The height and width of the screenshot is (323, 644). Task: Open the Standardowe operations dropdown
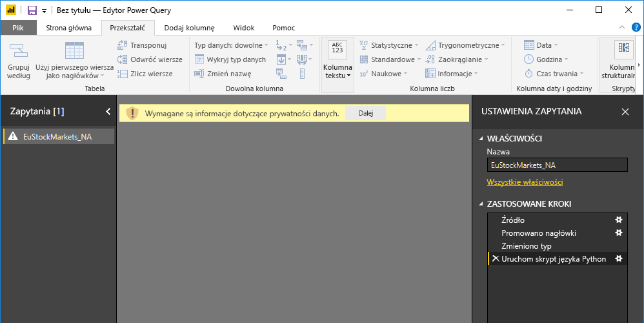coord(390,59)
